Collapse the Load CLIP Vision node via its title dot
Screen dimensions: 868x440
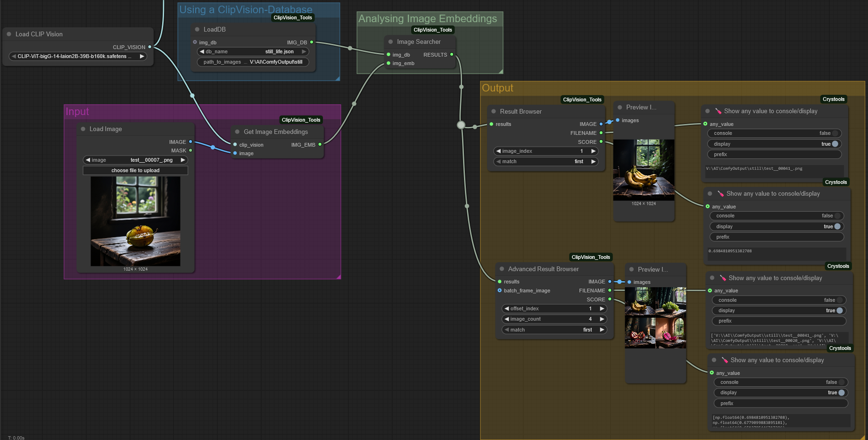(9, 34)
